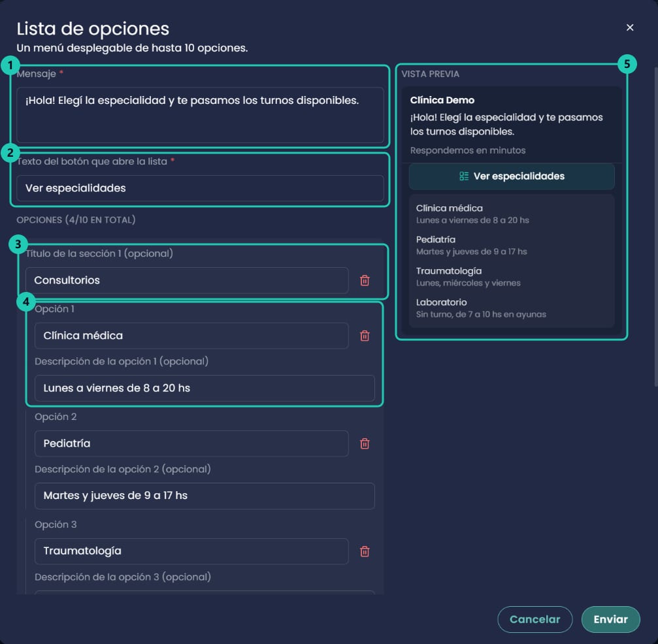Click label Descripción de la opción 3 (opcional)
This screenshot has width=658, height=644.
click(x=123, y=577)
